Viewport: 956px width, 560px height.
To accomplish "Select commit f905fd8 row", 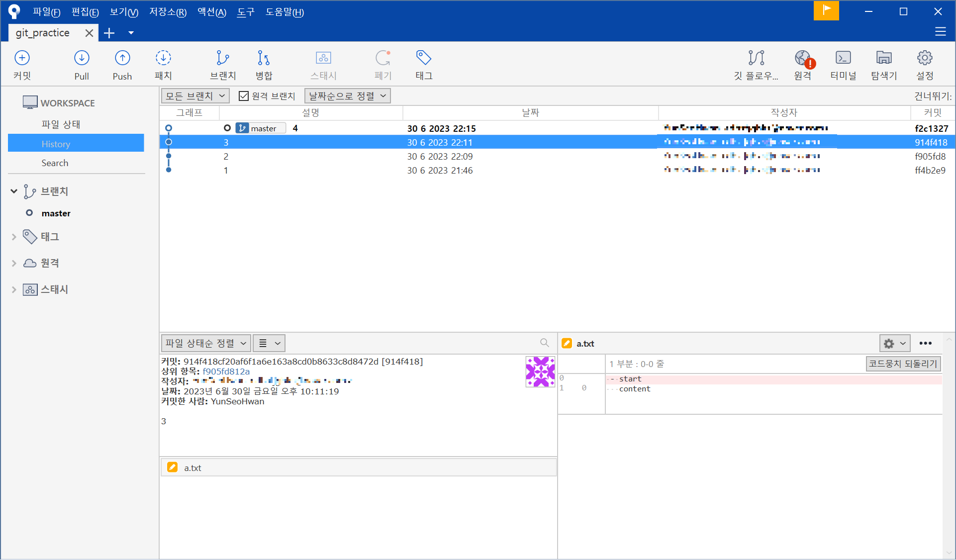I will [557, 156].
